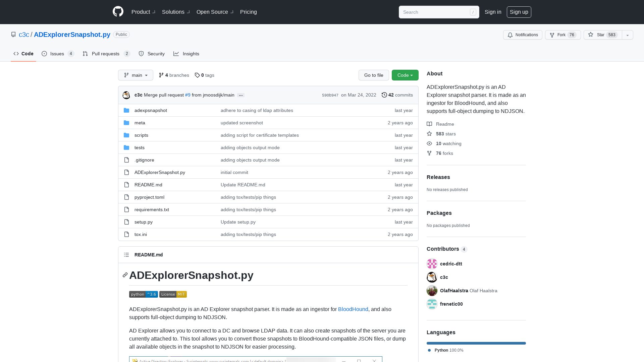Screen dimensions: 644x362
Task: View 76 forks link
Action: click(x=440, y=153)
